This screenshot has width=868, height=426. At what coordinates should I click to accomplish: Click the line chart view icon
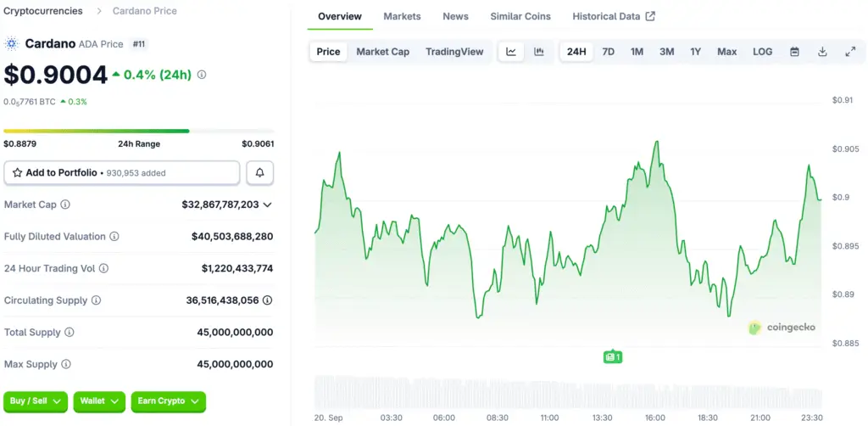click(x=511, y=52)
